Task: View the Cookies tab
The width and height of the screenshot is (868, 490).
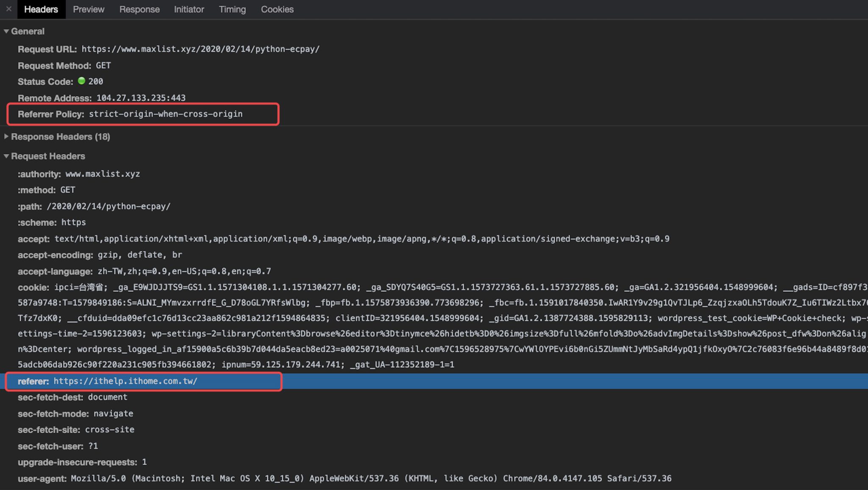Action: coord(277,9)
